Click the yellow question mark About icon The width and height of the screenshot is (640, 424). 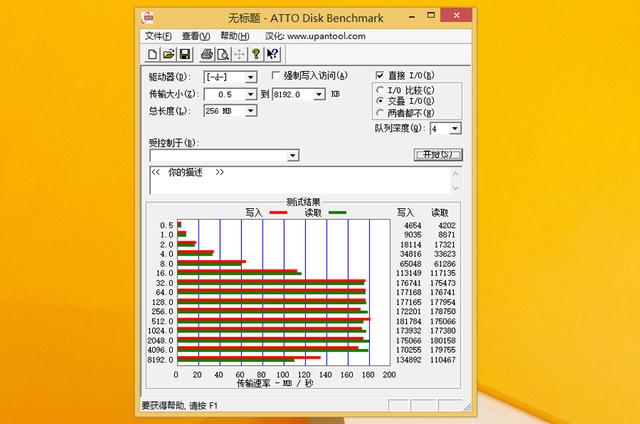tap(256, 54)
